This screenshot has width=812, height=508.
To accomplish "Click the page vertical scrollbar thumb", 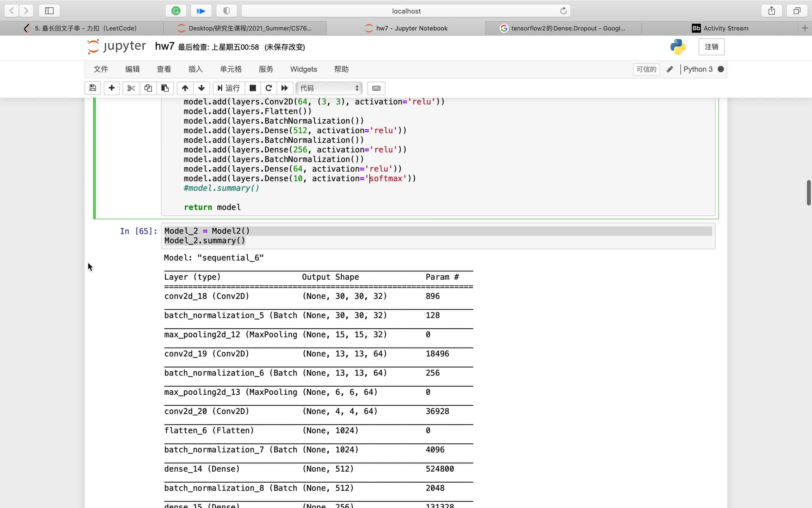I will [809, 192].
